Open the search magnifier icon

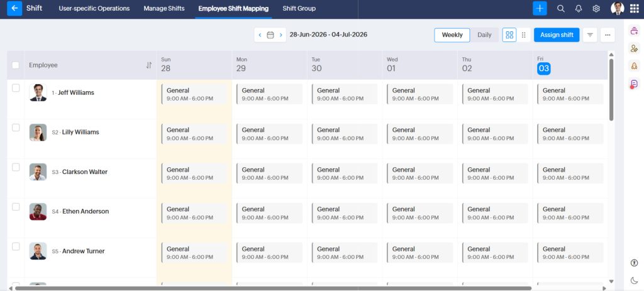(560, 9)
